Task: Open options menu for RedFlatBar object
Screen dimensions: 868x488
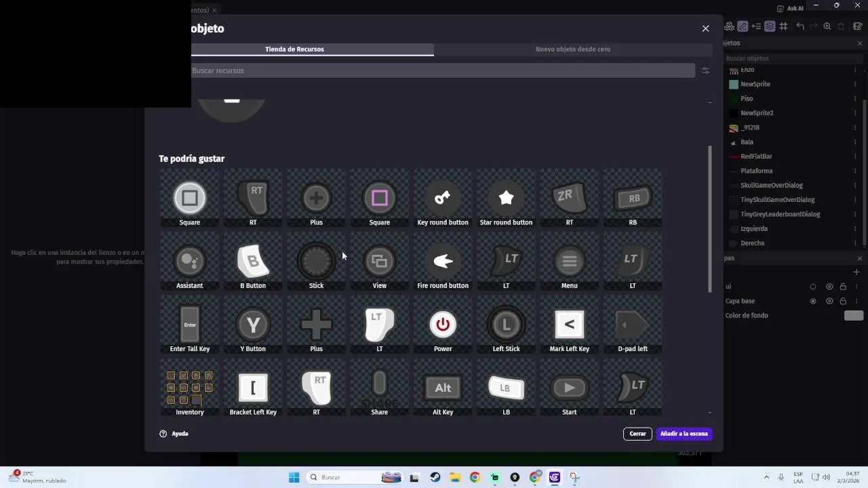Action: [x=855, y=157]
